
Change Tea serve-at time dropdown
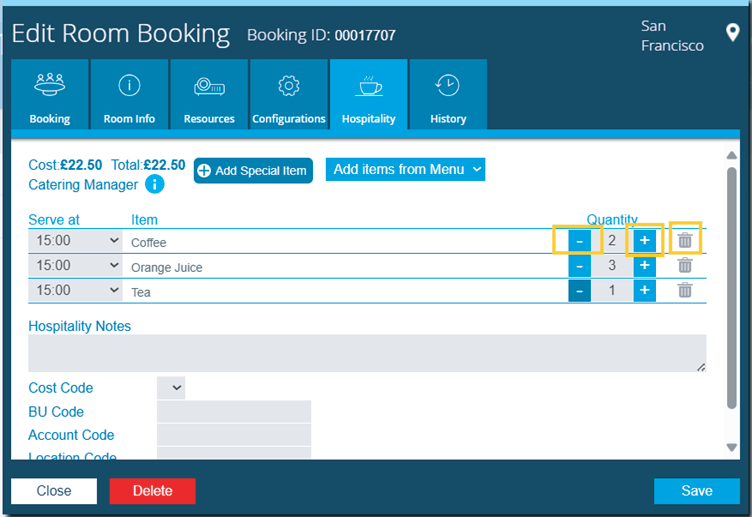[x=75, y=291]
